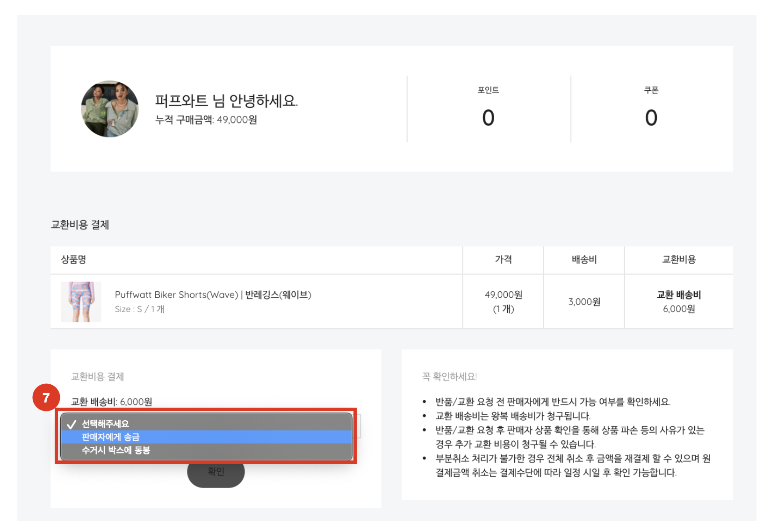Click the '가격' column header
Viewport: 763px width, 532px height.
(503, 259)
